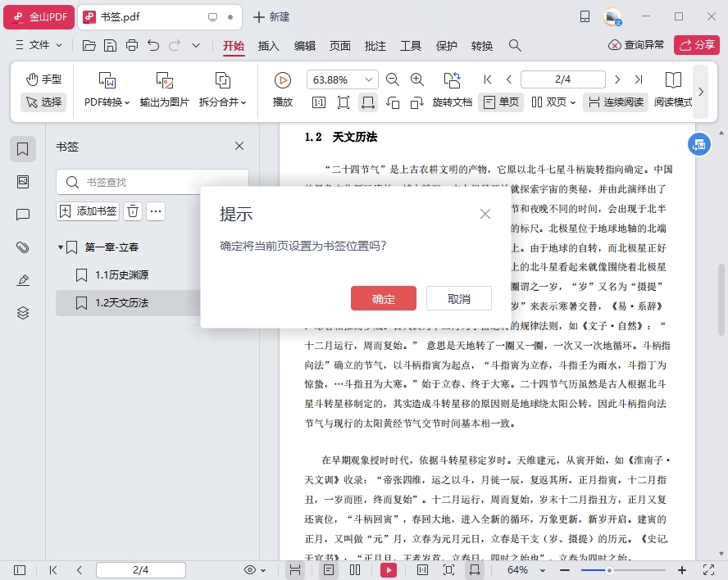This screenshot has height=580, width=728.
Task: Click 取消 to dismiss the dialog
Action: pos(458,298)
